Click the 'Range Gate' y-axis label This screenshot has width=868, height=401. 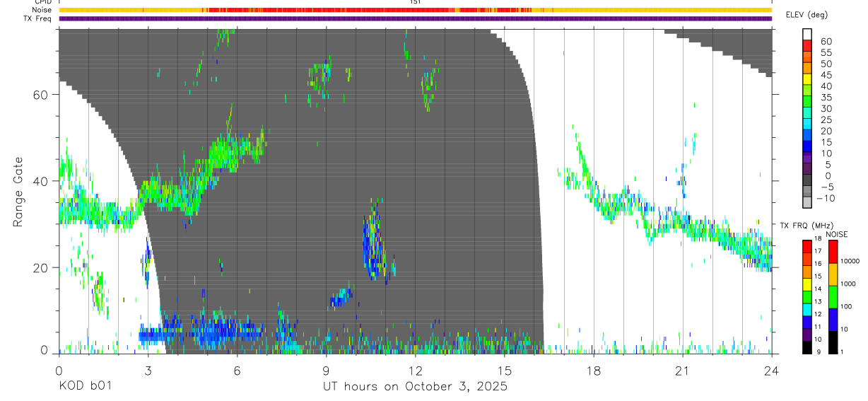tap(18, 192)
